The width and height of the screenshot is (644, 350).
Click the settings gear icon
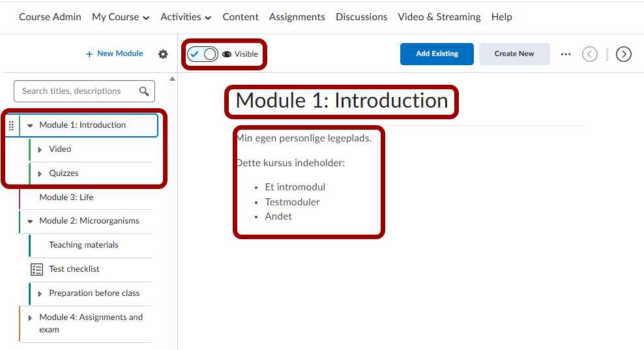coord(163,54)
